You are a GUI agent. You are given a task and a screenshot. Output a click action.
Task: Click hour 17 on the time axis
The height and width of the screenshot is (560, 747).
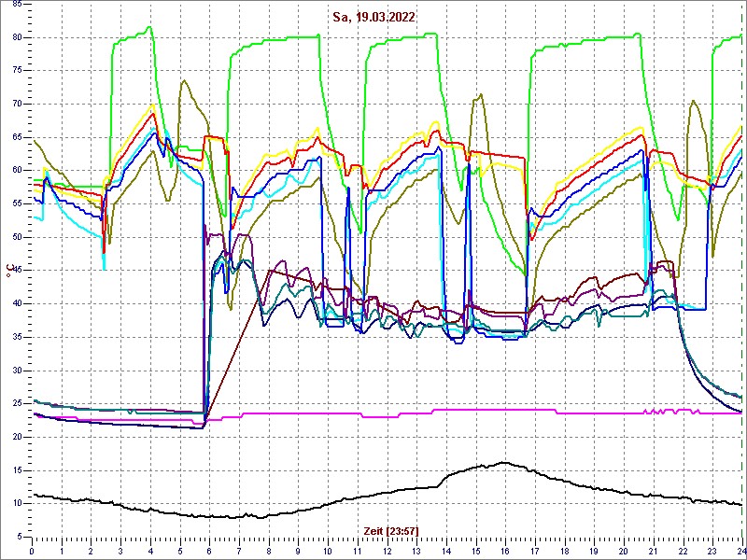click(534, 550)
